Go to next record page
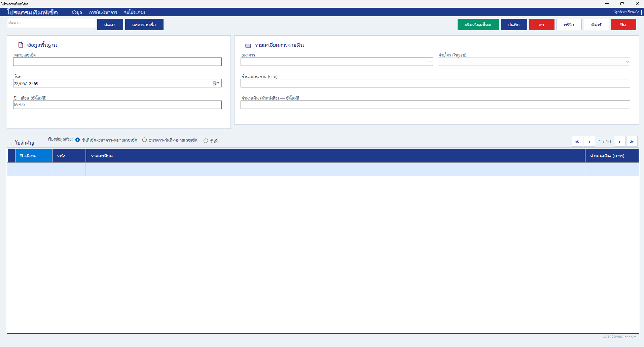Screen dimensions: 644x347 [619, 142]
